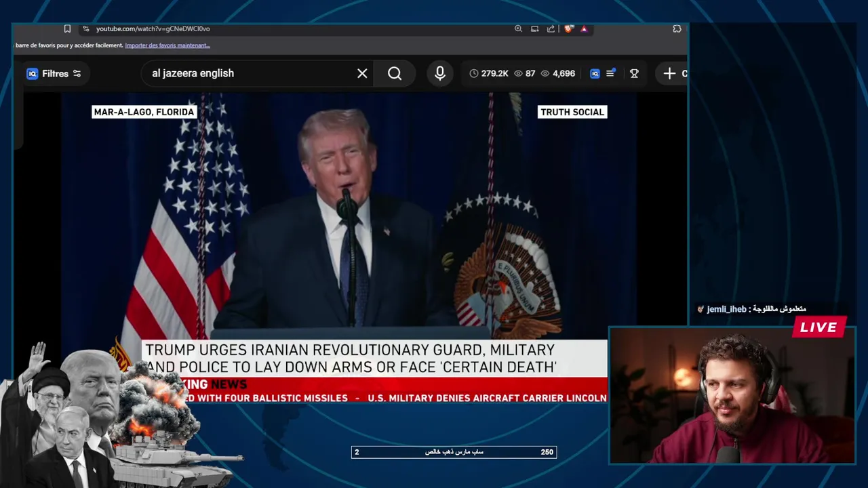Click the 250 goal value on the bar
868x488 pixels.
click(x=547, y=452)
